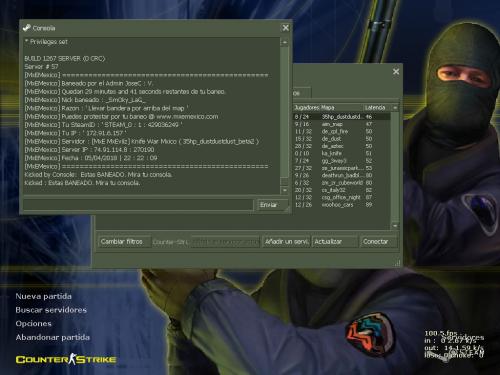Close the Consola window
500x375 pixels.
pos(286,28)
